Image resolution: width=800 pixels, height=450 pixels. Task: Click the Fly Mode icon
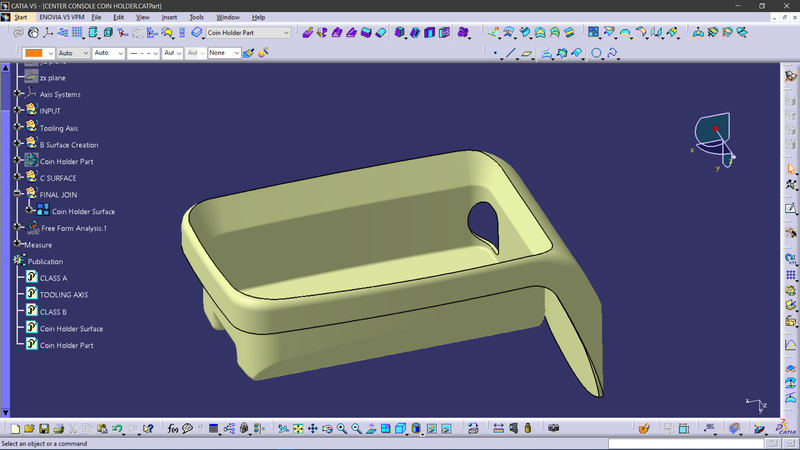tap(283, 429)
